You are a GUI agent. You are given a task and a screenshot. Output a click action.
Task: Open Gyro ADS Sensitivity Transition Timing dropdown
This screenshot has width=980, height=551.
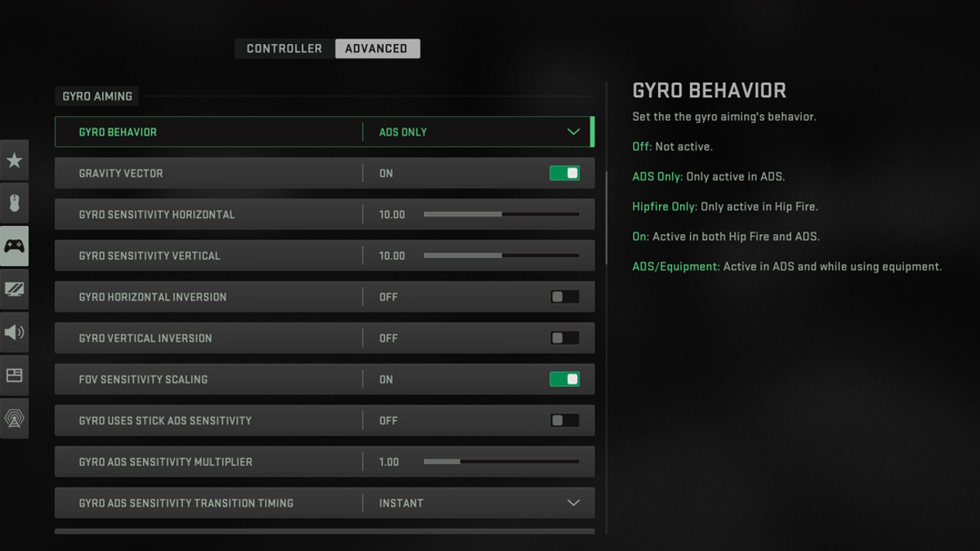(x=573, y=503)
